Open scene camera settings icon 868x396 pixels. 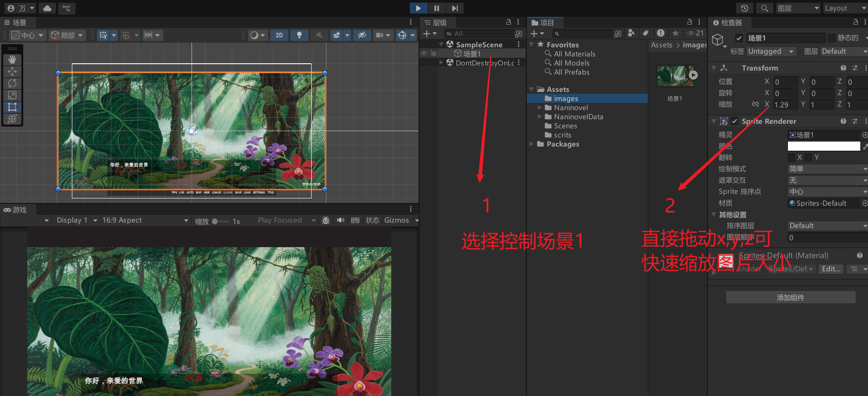(x=380, y=35)
